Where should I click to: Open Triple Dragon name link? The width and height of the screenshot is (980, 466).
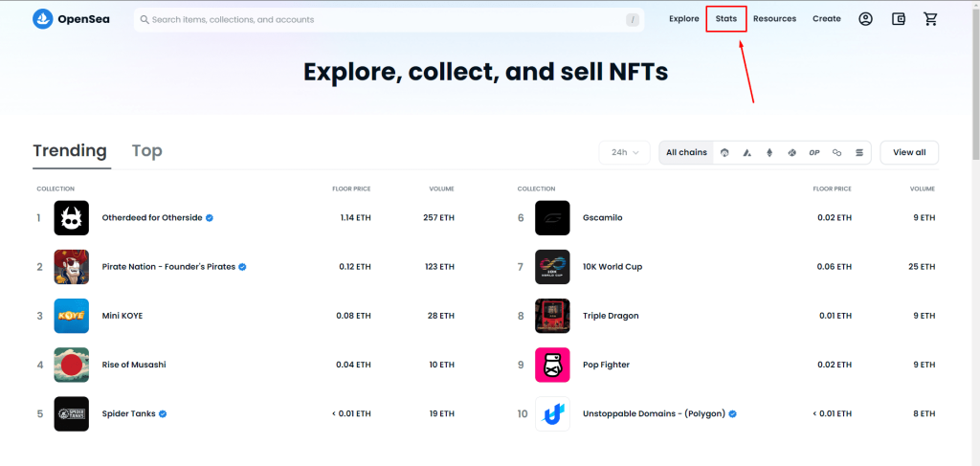611,316
